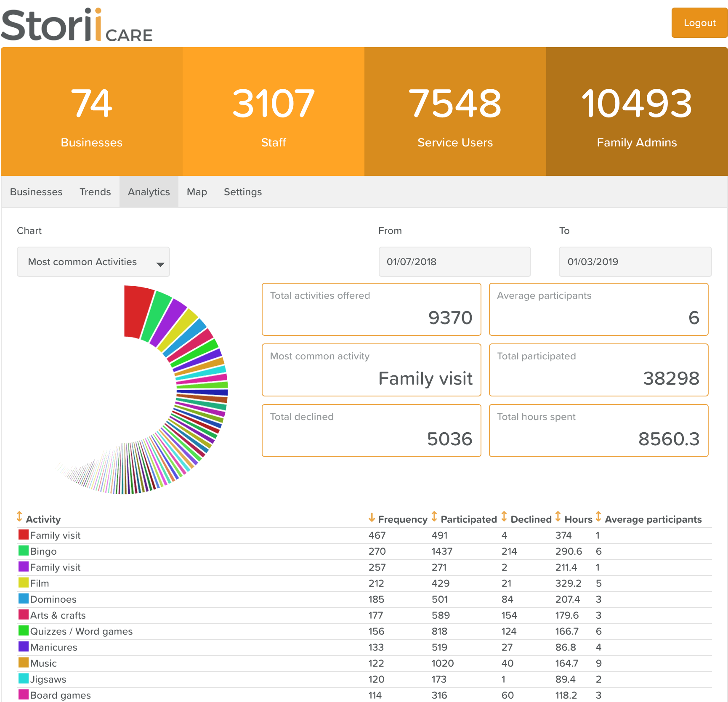The image size is (728, 702).
Task: Click Arts & crafts' declined value 154
Action: tap(509, 615)
